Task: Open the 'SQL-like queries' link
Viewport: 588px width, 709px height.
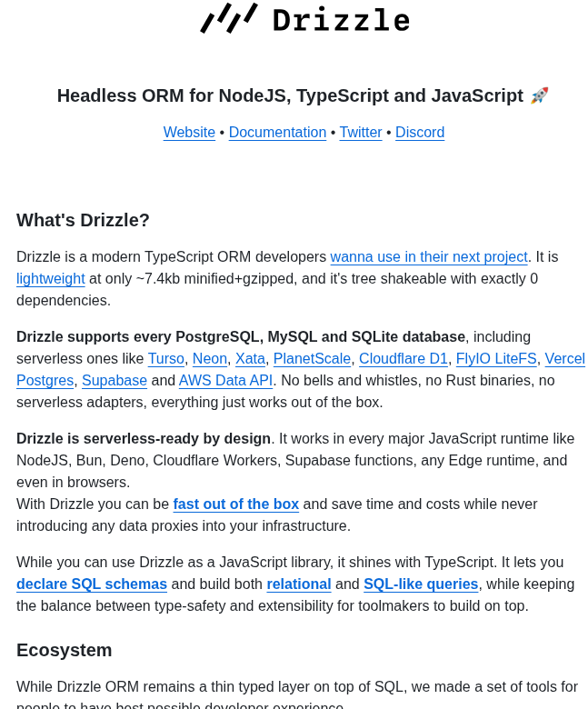Action: pos(421,584)
